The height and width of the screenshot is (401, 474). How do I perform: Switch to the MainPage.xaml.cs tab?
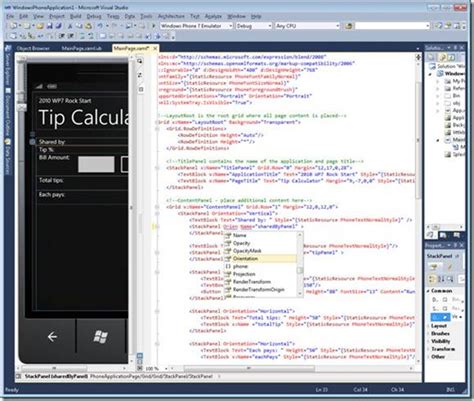(x=81, y=49)
